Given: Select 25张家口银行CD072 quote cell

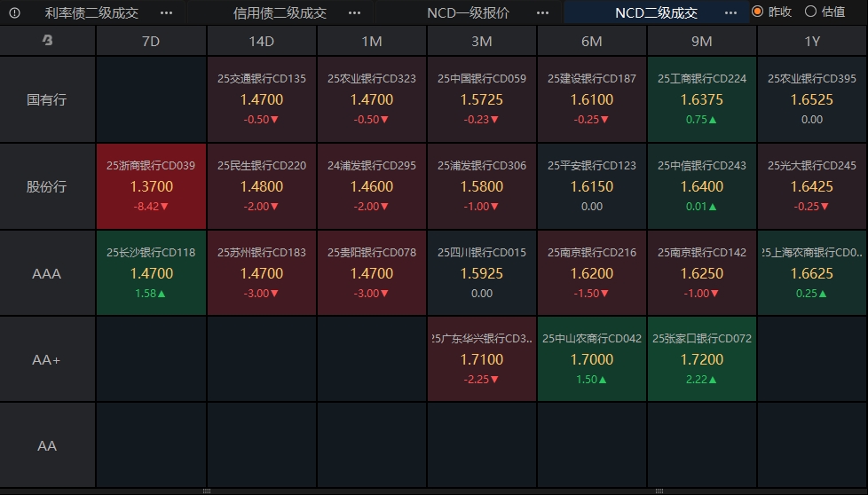Looking at the screenshot, I should 702,359.
